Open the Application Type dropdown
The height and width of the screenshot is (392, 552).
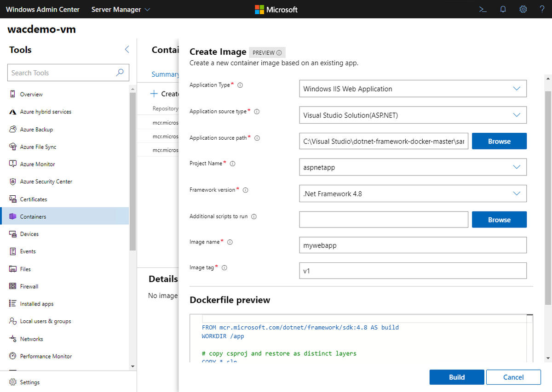click(x=413, y=89)
